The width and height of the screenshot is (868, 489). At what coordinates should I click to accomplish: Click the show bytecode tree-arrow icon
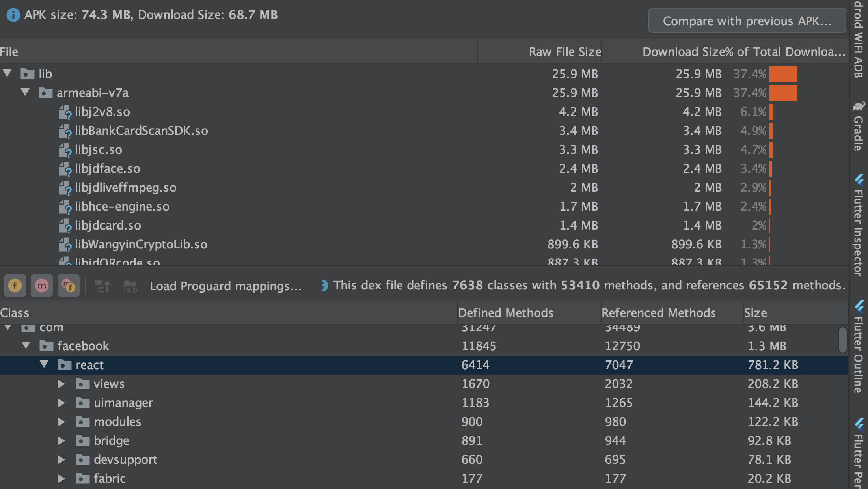[103, 286]
